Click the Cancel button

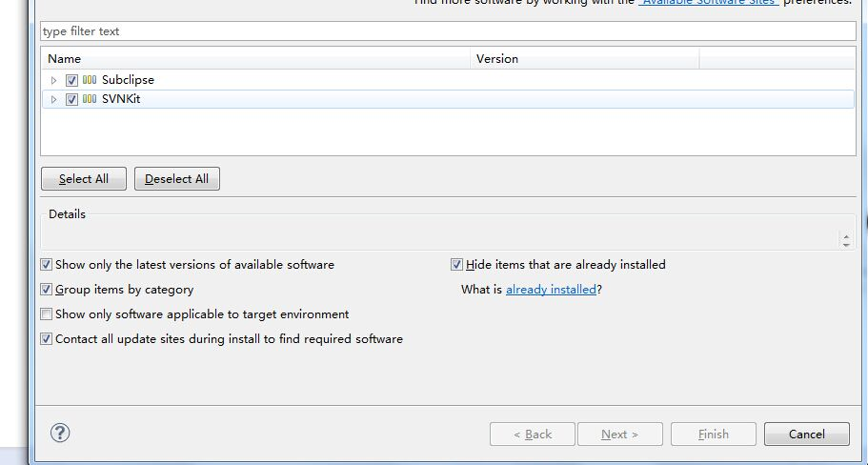807,434
